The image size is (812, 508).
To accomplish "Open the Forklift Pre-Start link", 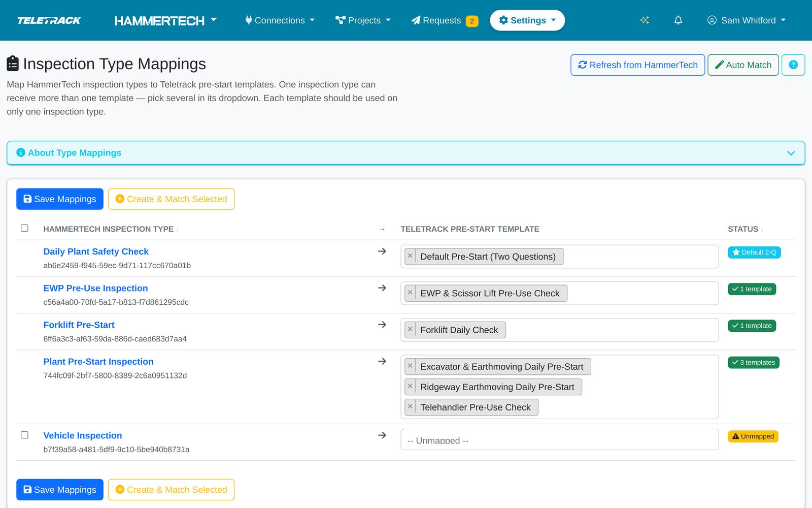I will pyautogui.click(x=79, y=325).
